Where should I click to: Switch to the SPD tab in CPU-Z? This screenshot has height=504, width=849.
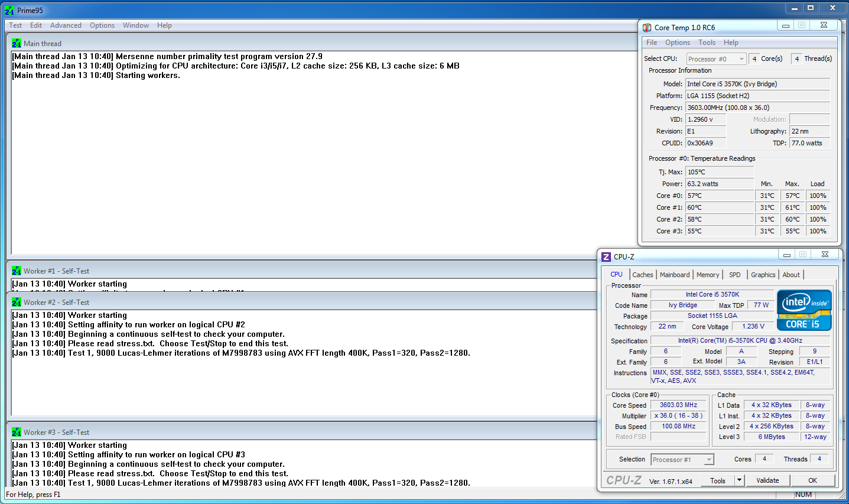point(735,275)
